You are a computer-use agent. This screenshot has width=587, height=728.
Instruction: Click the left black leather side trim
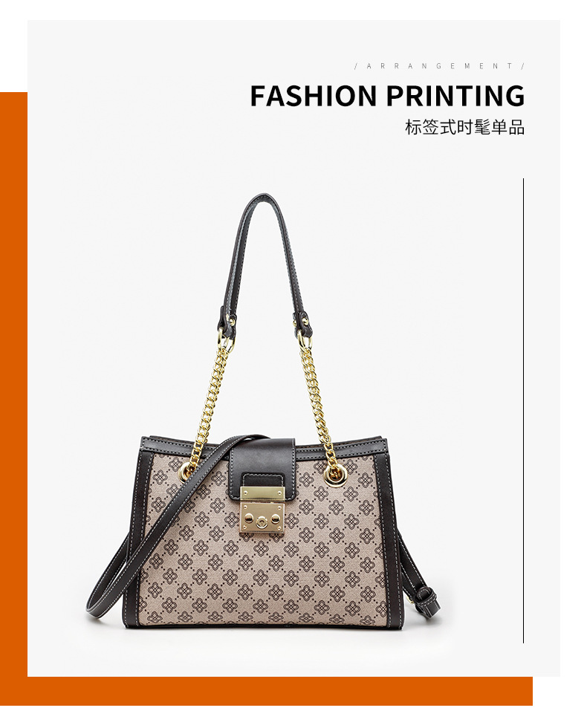134,534
